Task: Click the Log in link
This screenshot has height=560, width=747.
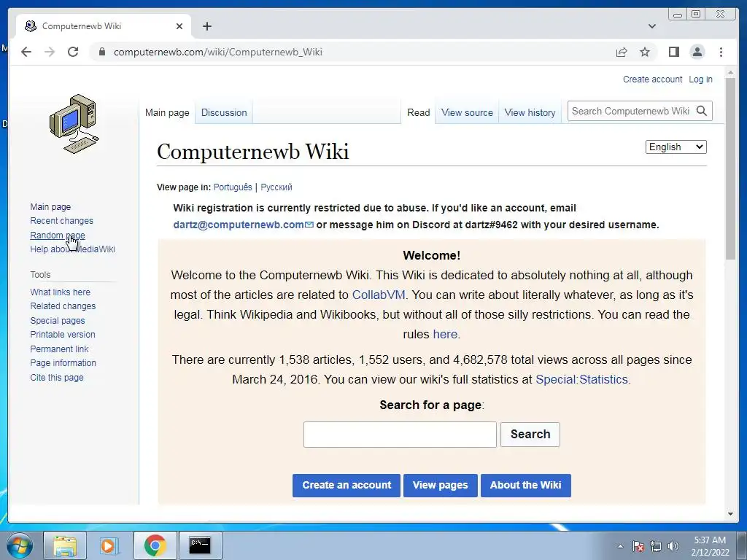Action: 700,79
